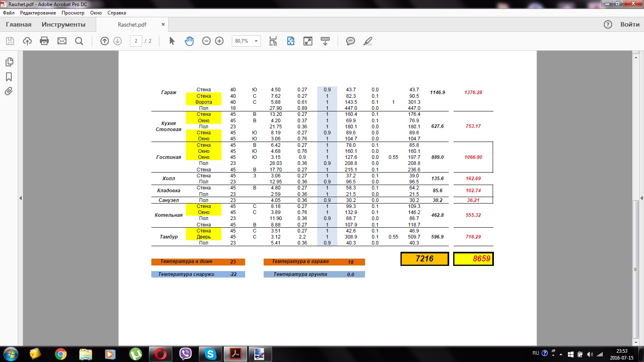
Task: Click the total value 7216
Action: tap(425, 259)
